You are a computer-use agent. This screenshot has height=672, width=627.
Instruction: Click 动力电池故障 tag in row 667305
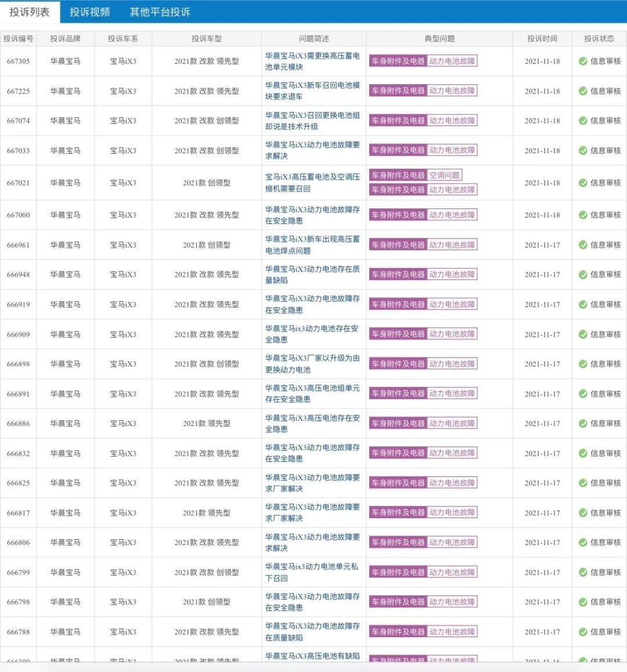point(452,62)
